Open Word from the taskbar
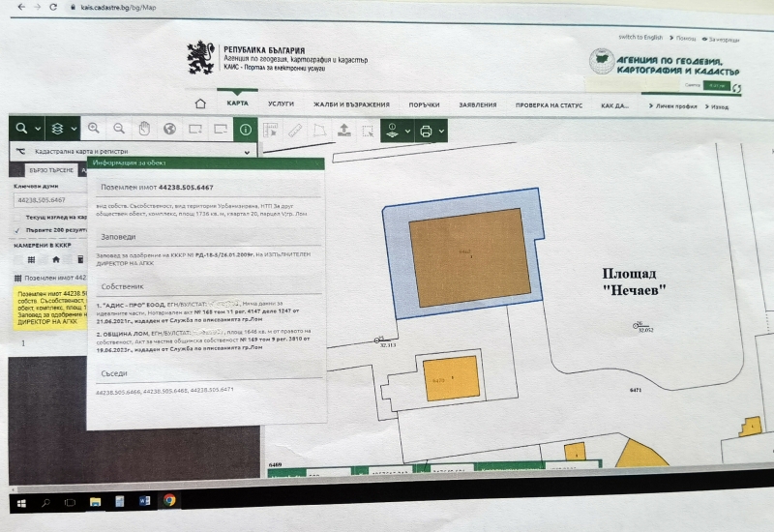The width and height of the screenshot is (774, 532). [144, 500]
